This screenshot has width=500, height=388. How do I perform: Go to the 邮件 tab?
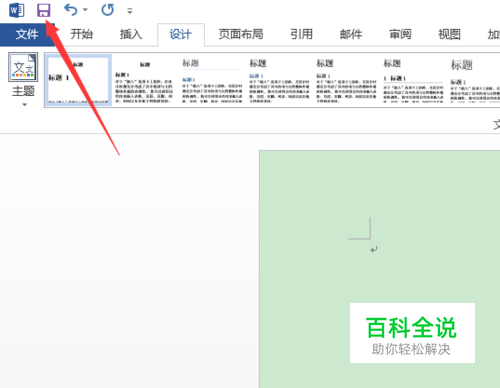point(351,34)
